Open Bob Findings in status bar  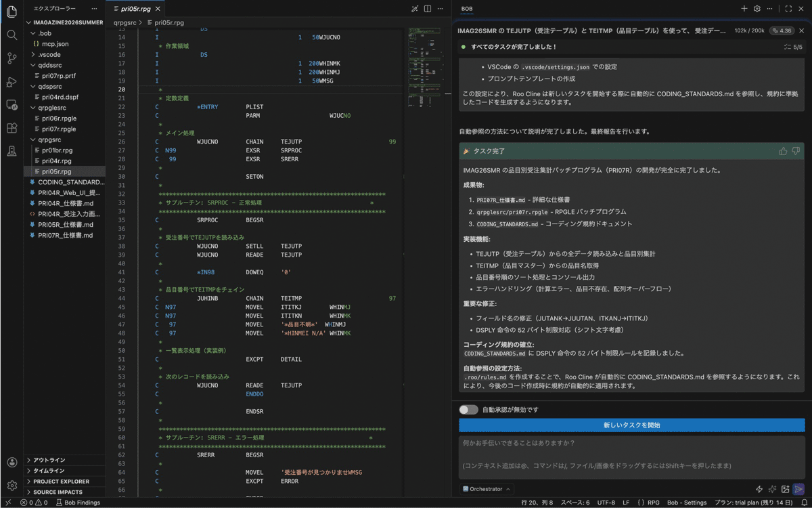click(78, 503)
